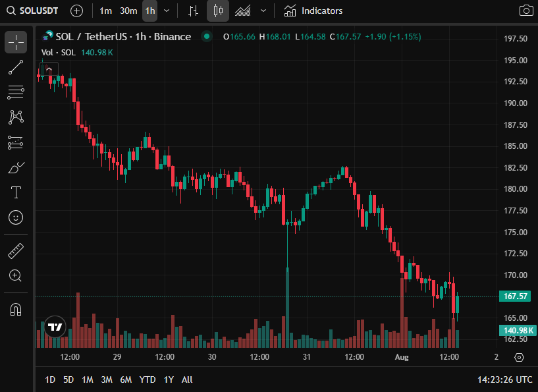Set date range to 5D
Viewport: 538px width, 392px height.
[68, 379]
